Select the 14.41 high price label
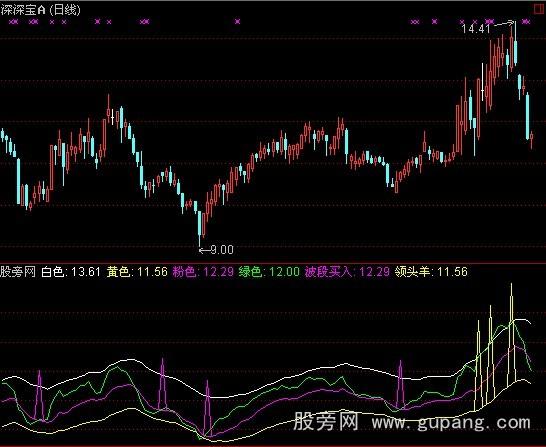Screen dimensions: 546x447 (476, 29)
